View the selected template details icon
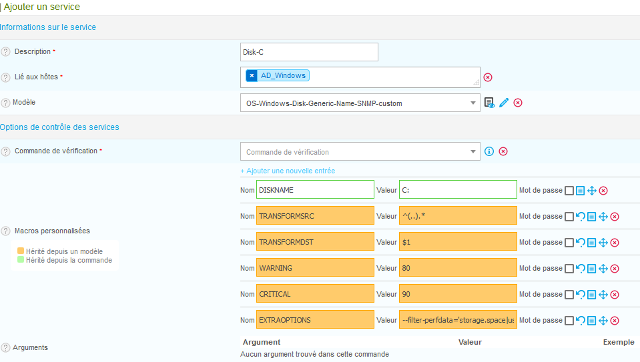This screenshot has width=640, height=362. 489,102
